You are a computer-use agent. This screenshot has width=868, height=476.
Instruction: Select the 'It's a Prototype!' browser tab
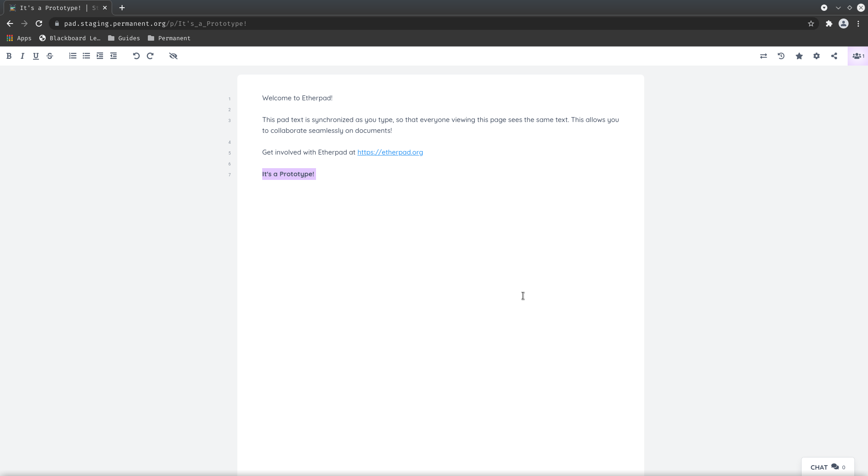point(58,8)
